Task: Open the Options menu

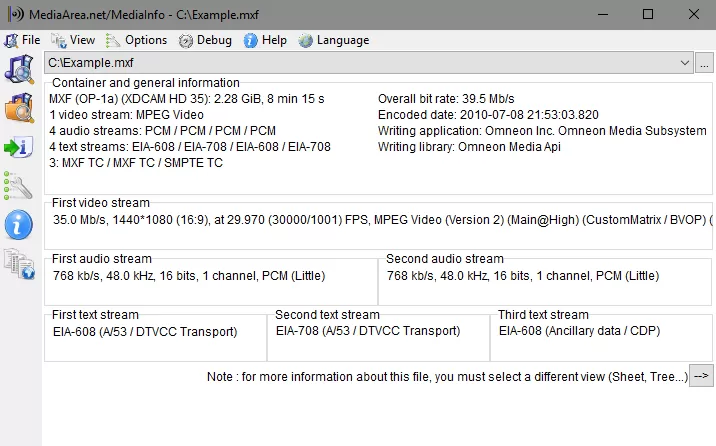Action: coord(136,40)
